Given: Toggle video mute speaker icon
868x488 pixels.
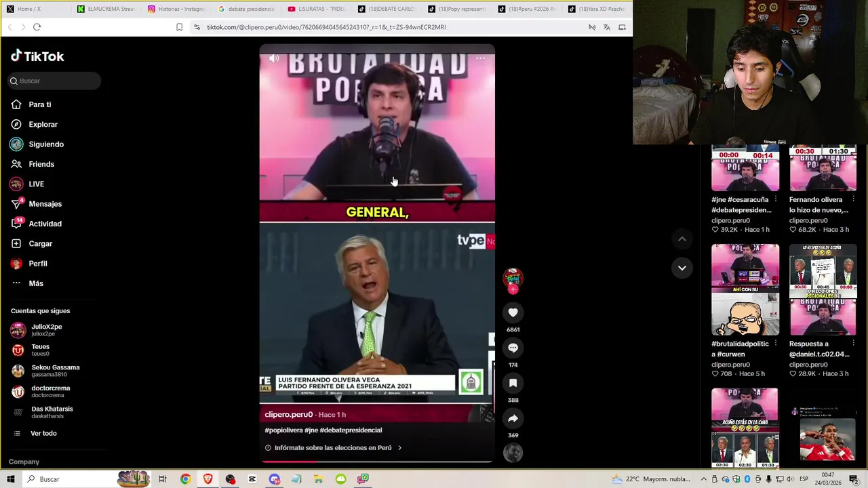Looking at the screenshot, I should click(274, 58).
